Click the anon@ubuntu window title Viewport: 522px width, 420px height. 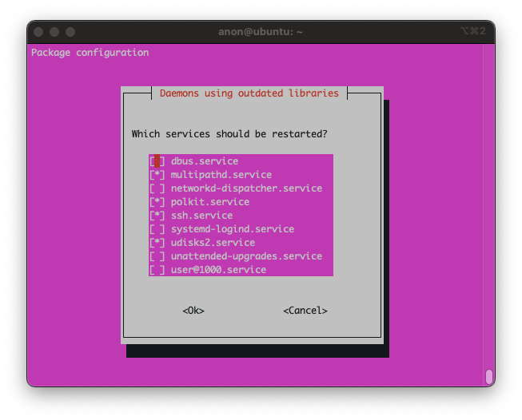pyautogui.click(x=260, y=32)
